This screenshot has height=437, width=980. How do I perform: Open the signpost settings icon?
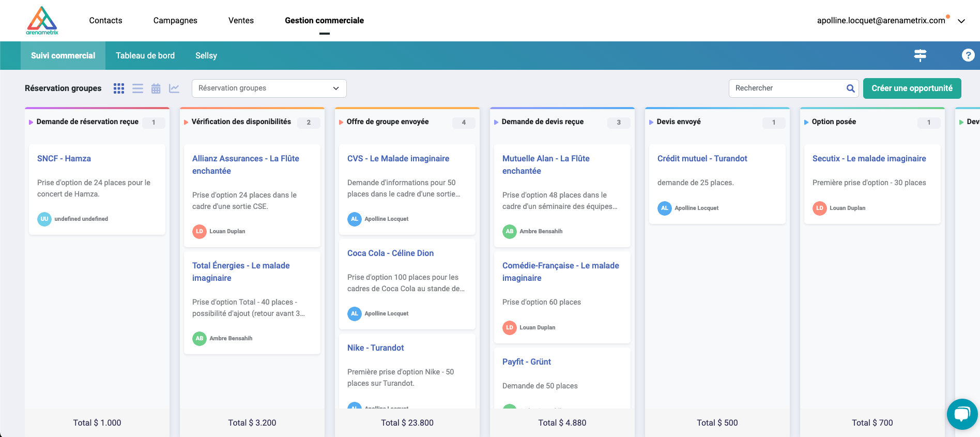click(920, 55)
